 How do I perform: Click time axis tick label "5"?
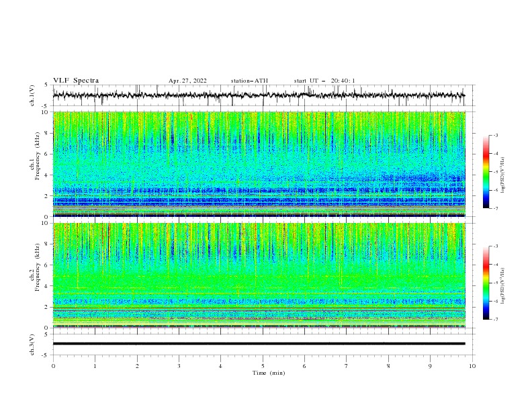click(x=263, y=366)
